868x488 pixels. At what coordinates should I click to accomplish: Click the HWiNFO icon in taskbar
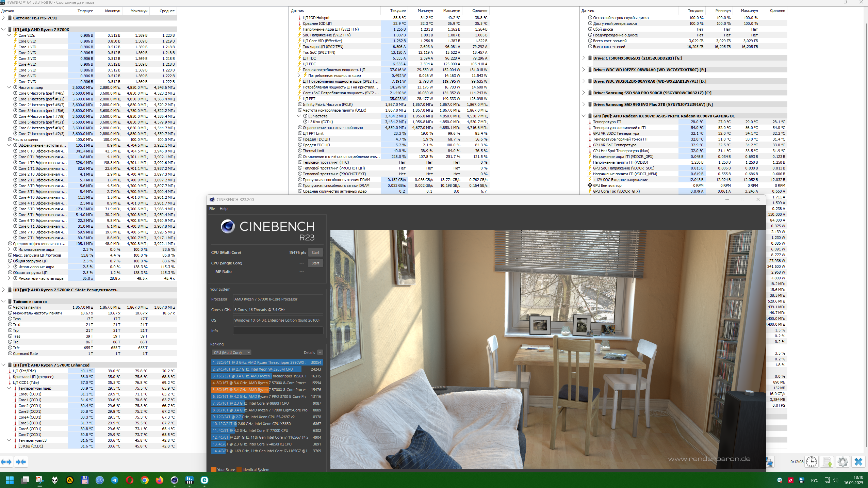[x=190, y=480]
